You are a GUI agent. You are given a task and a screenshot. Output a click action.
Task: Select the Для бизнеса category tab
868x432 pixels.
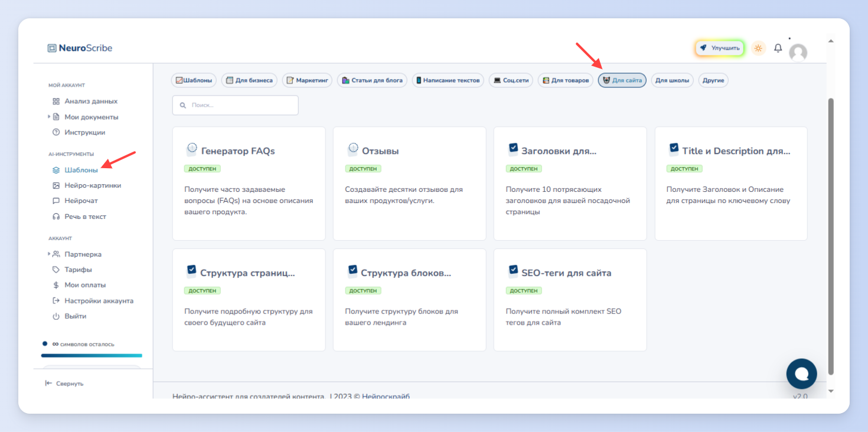249,80
